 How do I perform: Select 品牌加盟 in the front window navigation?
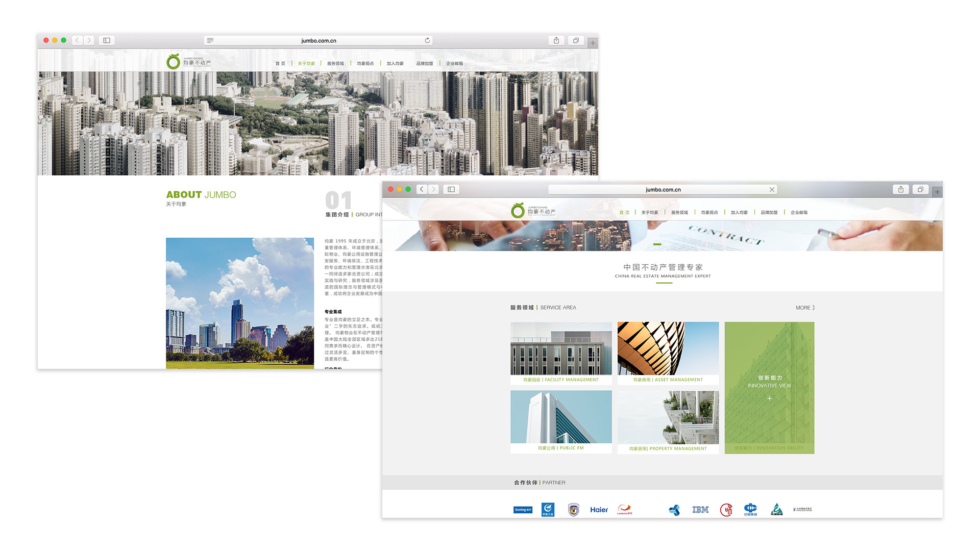pyautogui.click(x=769, y=213)
